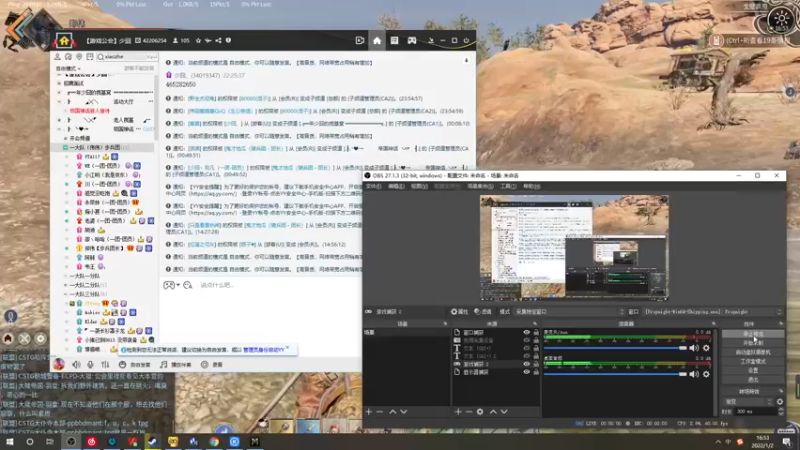Click the transition duration stepper arrows
The height and width of the screenshot is (450, 800).
click(780, 411)
